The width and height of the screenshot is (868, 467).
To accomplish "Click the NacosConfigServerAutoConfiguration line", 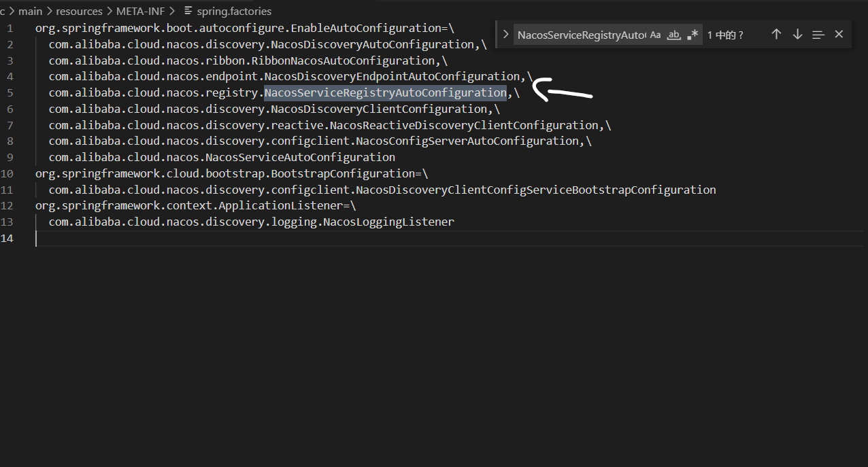I will pyautogui.click(x=320, y=141).
